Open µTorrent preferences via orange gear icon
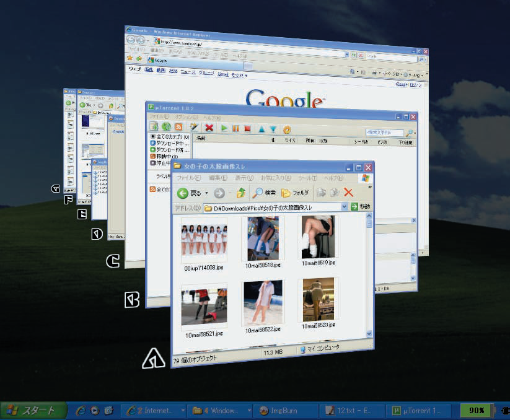The image size is (510, 420). pyautogui.click(x=287, y=129)
